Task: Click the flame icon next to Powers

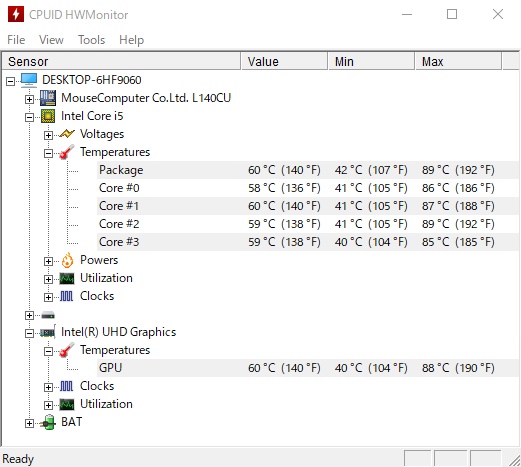Action: [67, 260]
